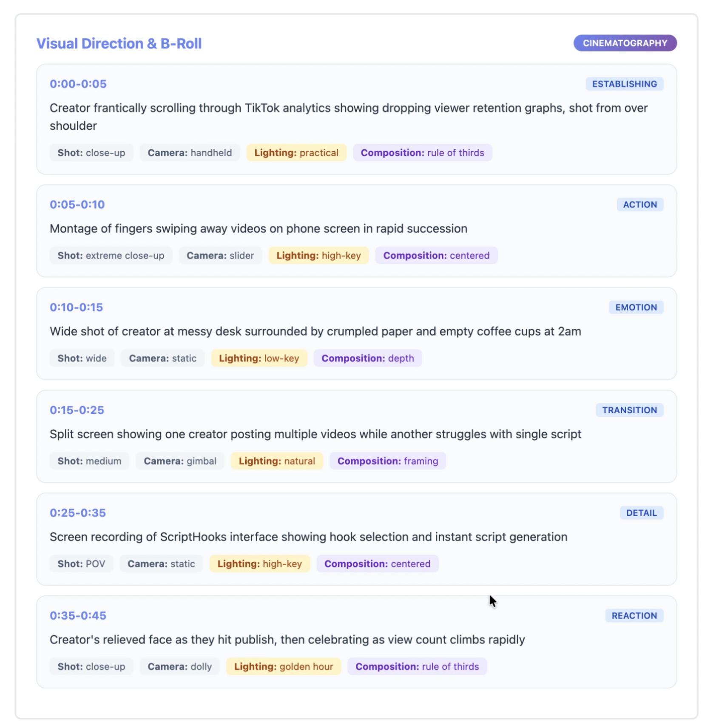Click the 'Composition: depth' chip

[367, 358]
